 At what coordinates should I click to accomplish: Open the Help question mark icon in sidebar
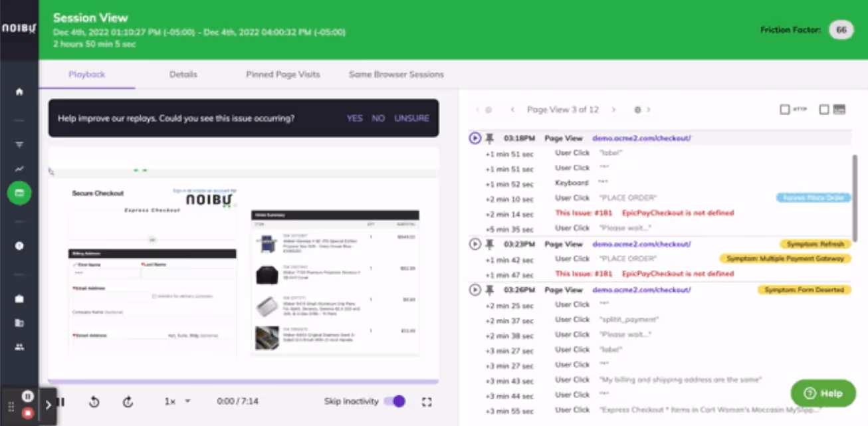18,245
